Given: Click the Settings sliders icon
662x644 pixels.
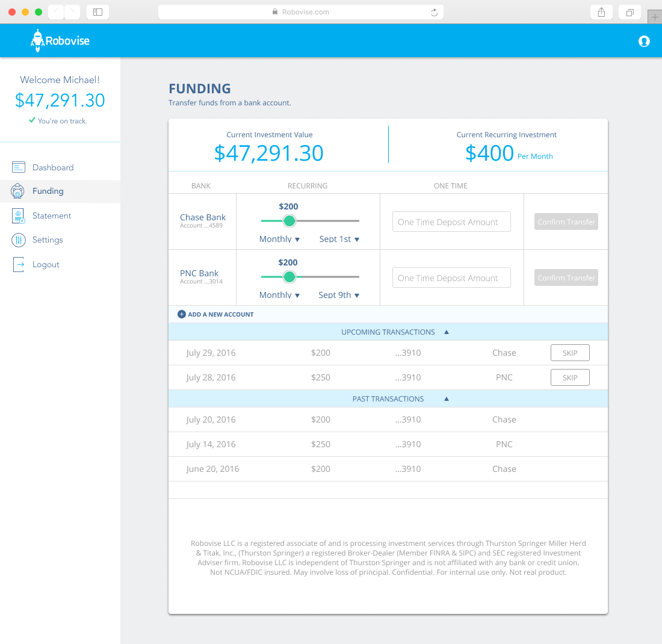Looking at the screenshot, I should pos(19,240).
